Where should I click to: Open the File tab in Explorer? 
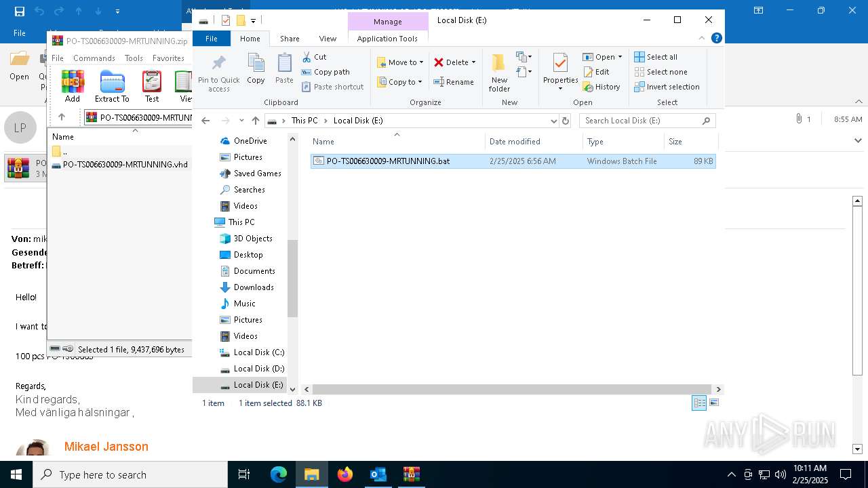click(212, 39)
